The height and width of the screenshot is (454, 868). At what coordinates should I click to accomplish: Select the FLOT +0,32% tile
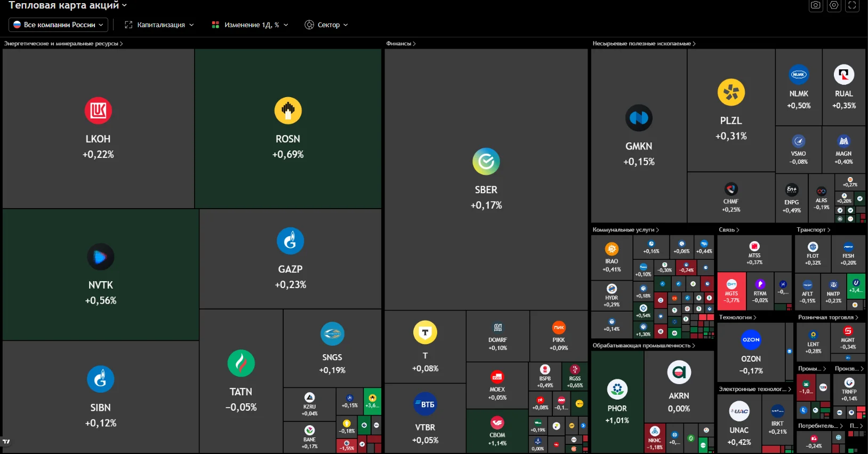pos(813,254)
